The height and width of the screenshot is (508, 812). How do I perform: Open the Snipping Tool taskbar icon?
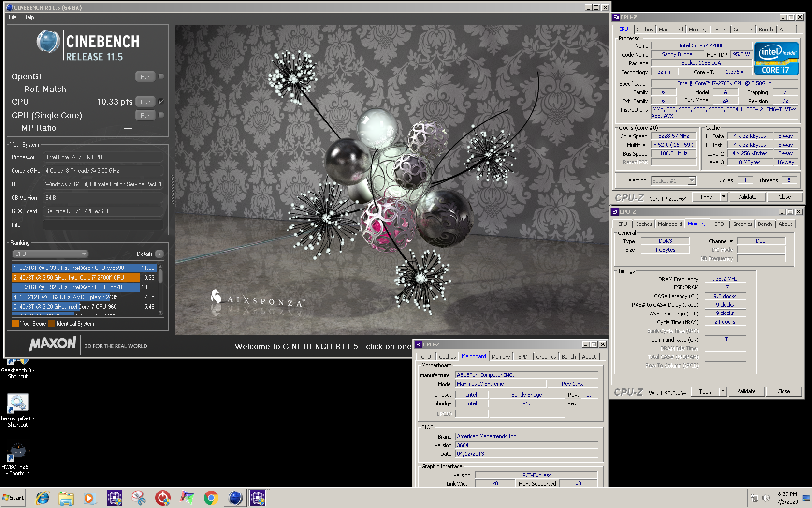click(139, 497)
